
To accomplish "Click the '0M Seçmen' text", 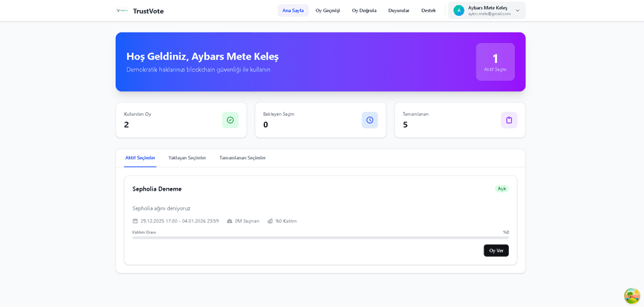I will tap(247, 221).
